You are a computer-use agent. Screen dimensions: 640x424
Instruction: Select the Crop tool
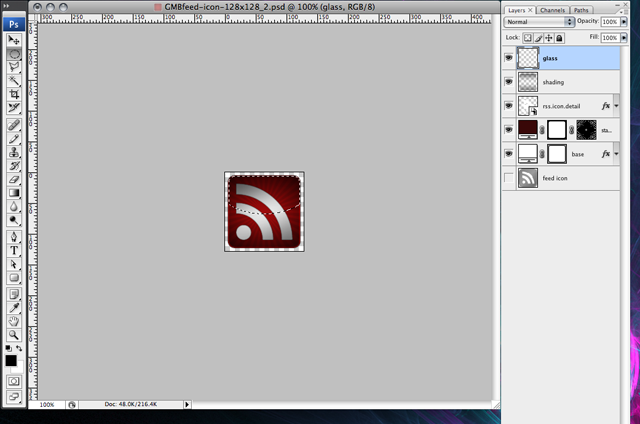pyautogui.click(x=14, y=94)
